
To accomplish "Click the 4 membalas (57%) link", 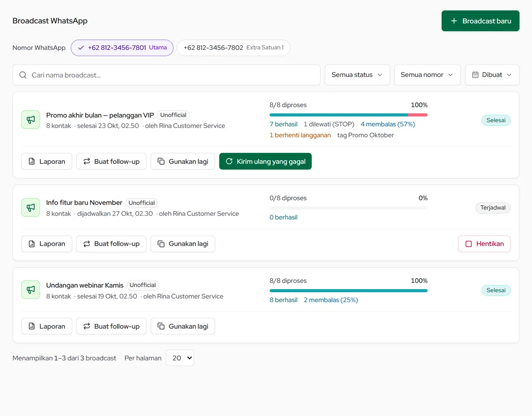I will coord(388,124).
